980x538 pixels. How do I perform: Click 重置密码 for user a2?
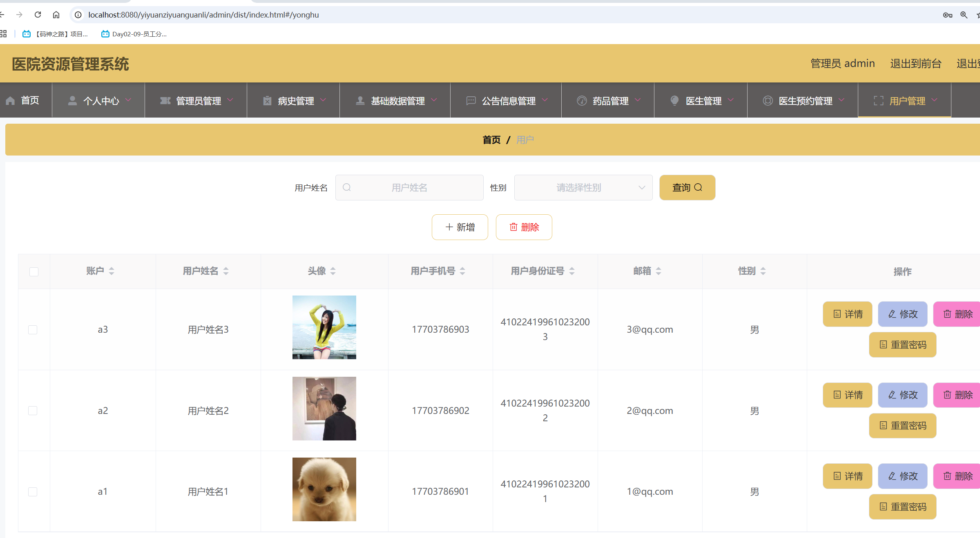coord(902,426)
